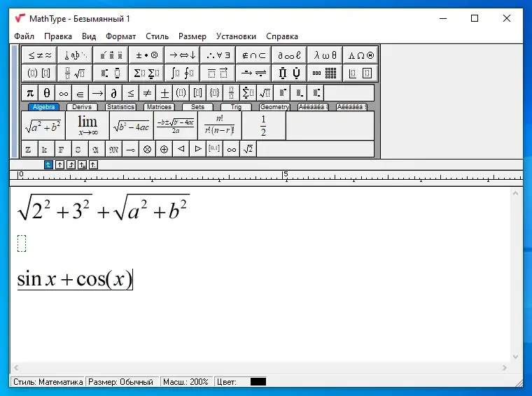Insert the n!/r!(n−r)! expression
Screen dimensions: 532x396
[220, 126]
